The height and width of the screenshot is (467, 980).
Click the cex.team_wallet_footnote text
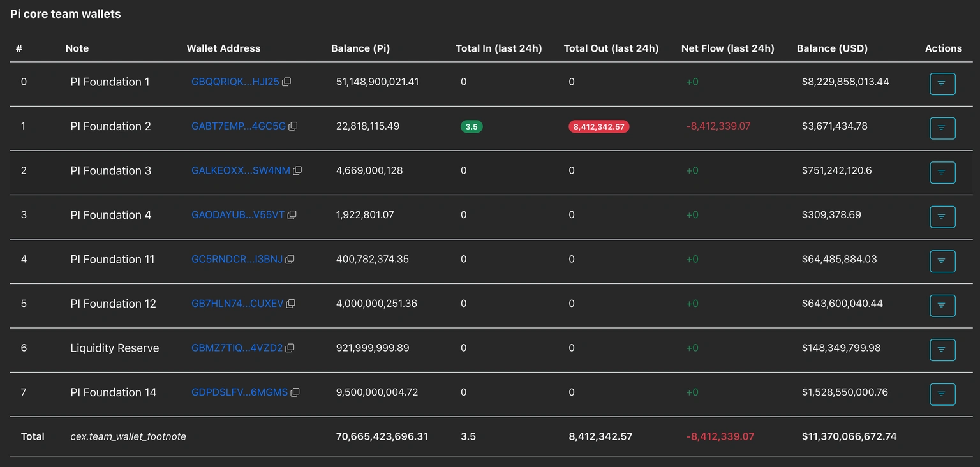128,436
